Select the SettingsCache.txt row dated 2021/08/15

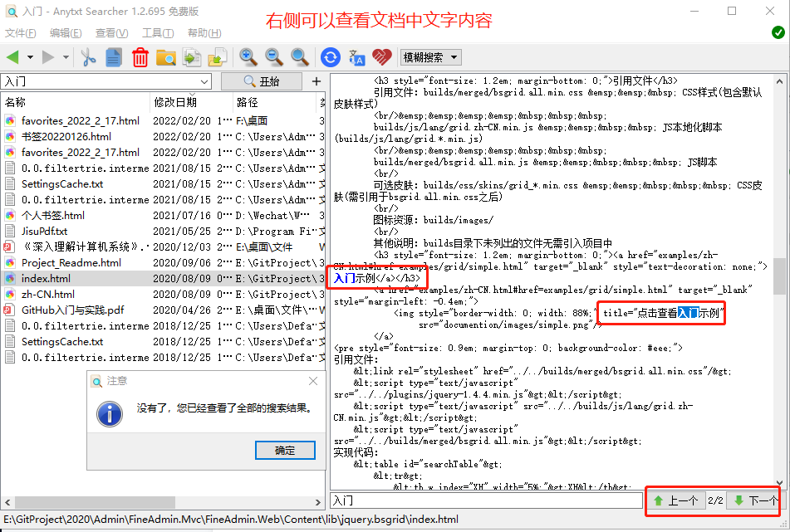164,183
